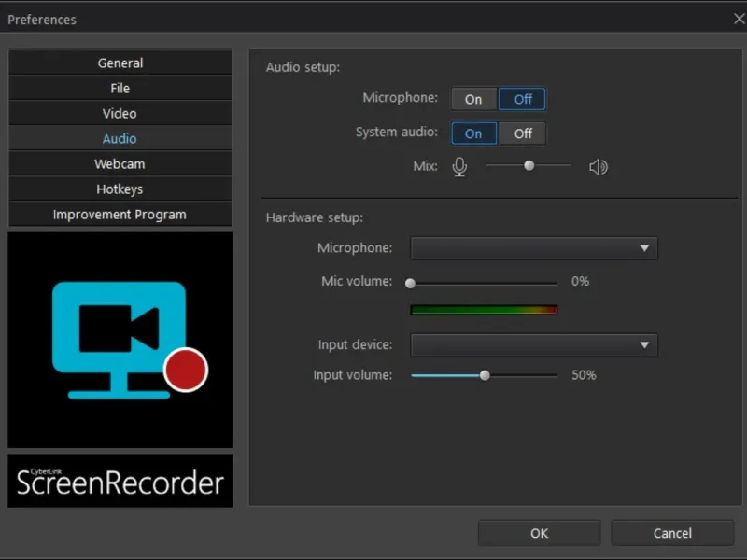This screenshot has width=747, height=560.
Task: Click the speaker icon beside Mix slider
Action: (599, 167)
